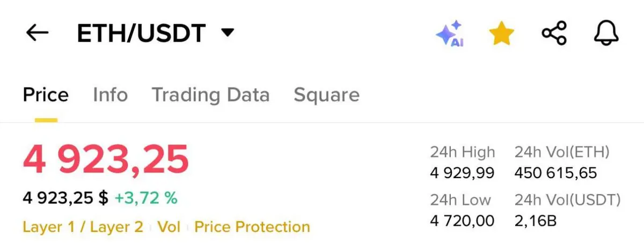Tap the 24h Vol(ETH) value 450 615,65

point(555,173)
